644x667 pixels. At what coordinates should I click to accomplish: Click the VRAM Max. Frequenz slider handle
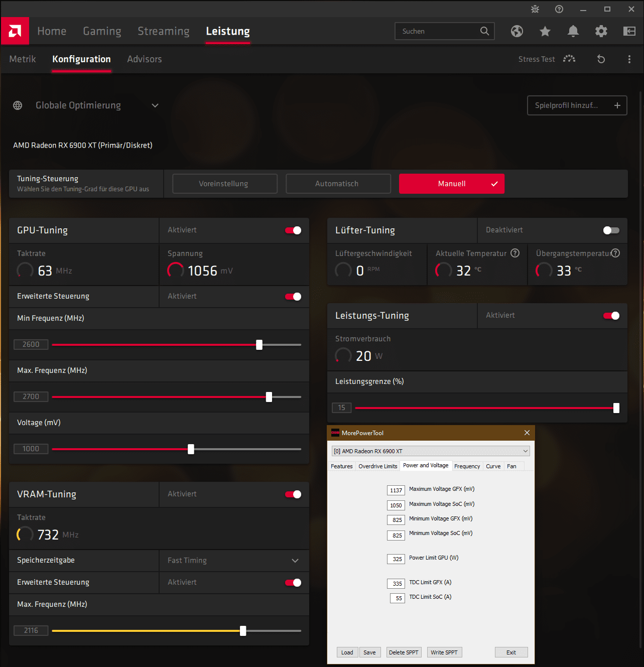243,631
